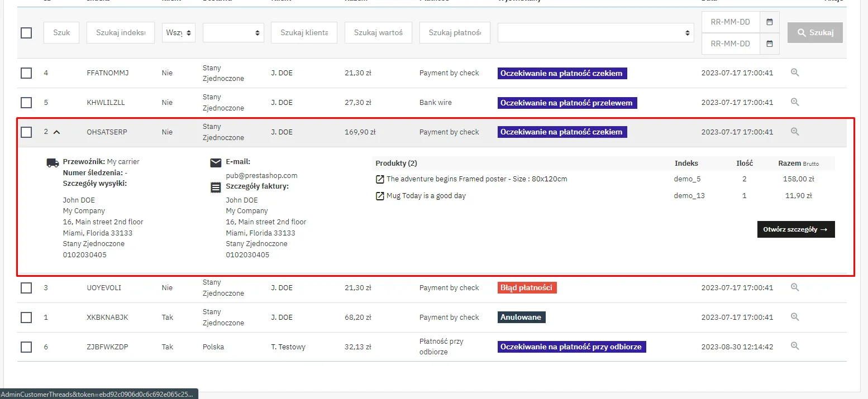Click 'Otwórz szczegóły' button

795,229
